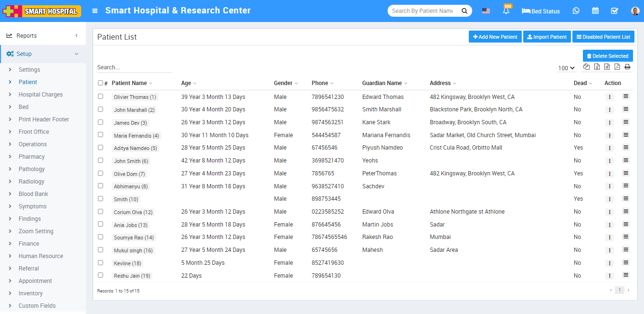
Task: Click the print icon above the table
Action: point(627,67)
